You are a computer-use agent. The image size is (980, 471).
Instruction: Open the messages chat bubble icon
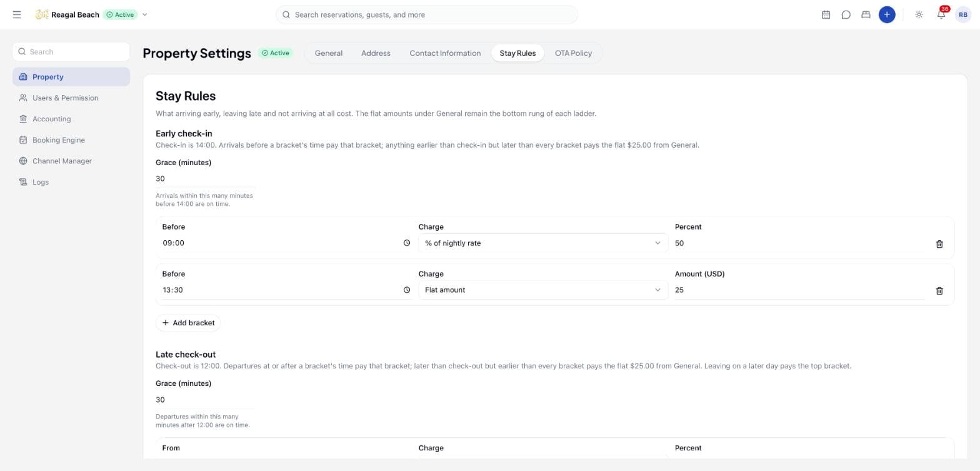[846, 14]
